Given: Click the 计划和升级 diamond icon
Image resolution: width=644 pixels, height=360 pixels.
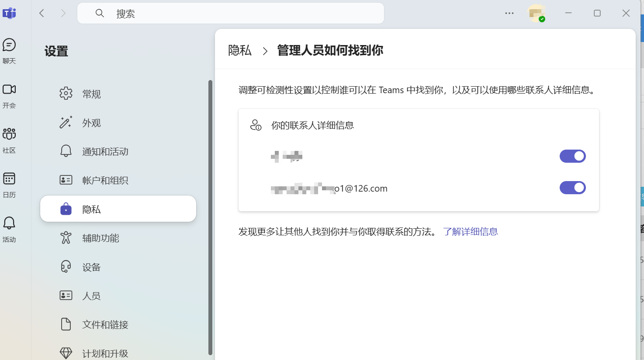Looking at the screenshot, I should click(66, 353).
